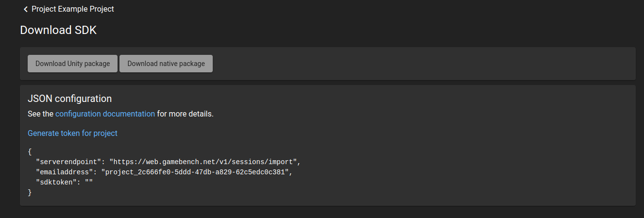
Task: Click the JSON configuration section heading
Action: point(69,99)
